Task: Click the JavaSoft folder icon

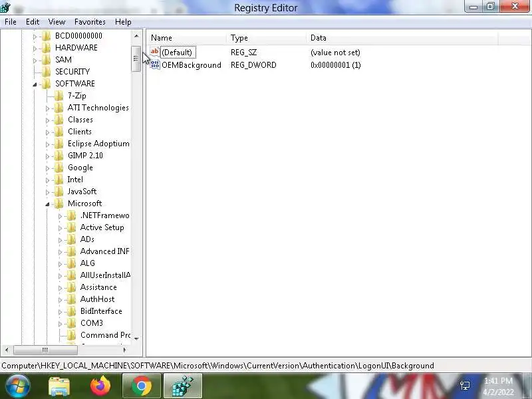Action: 59,192
